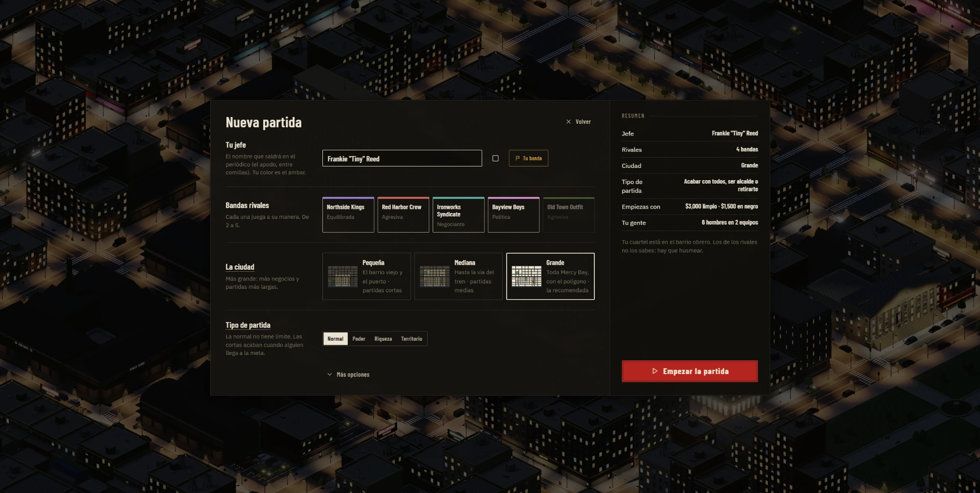Click the La ciudad underlined heading
The image size is (980, 493).
pyautogui.click(x=240, y=267)
